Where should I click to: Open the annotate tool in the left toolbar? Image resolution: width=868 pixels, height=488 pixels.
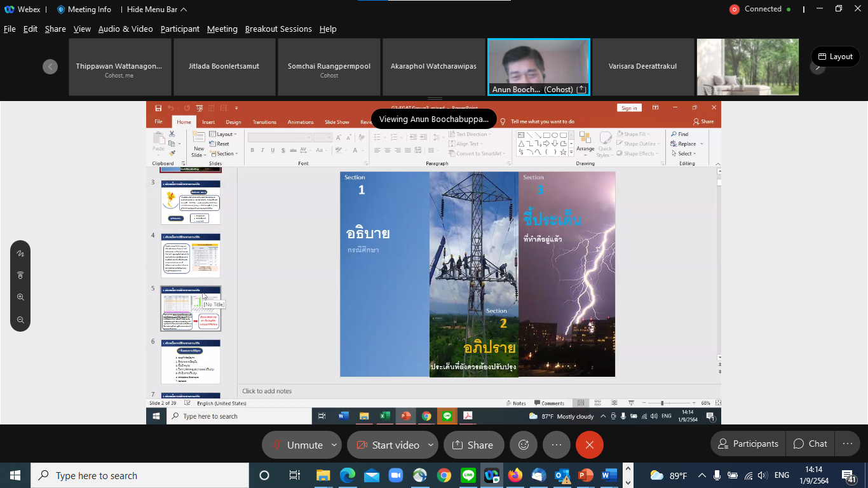pyautogui.click(x=20, y=254)
